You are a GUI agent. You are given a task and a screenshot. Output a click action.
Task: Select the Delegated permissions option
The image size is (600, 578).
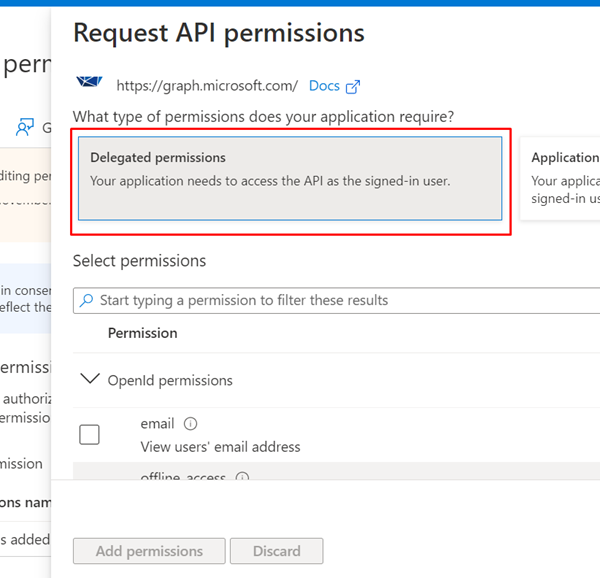[290, 177]
